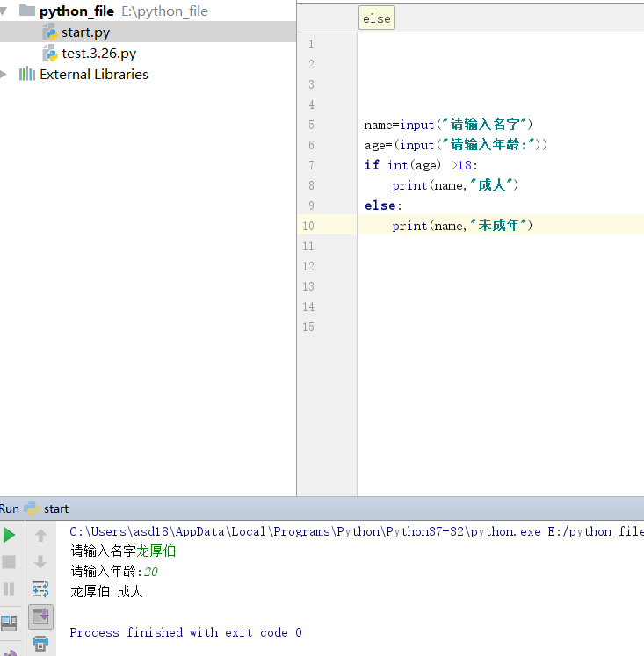Viewport: 644px width, 656px height.
Task: Click the print(name,"未成年") line
Action: point(462,226)
